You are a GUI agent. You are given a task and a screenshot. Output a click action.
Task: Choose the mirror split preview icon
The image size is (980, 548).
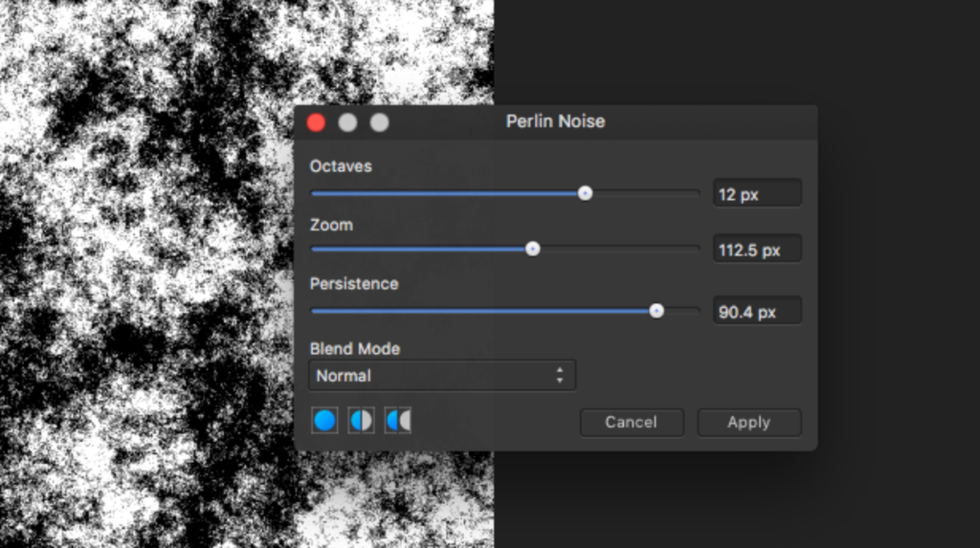pos(398,421)
